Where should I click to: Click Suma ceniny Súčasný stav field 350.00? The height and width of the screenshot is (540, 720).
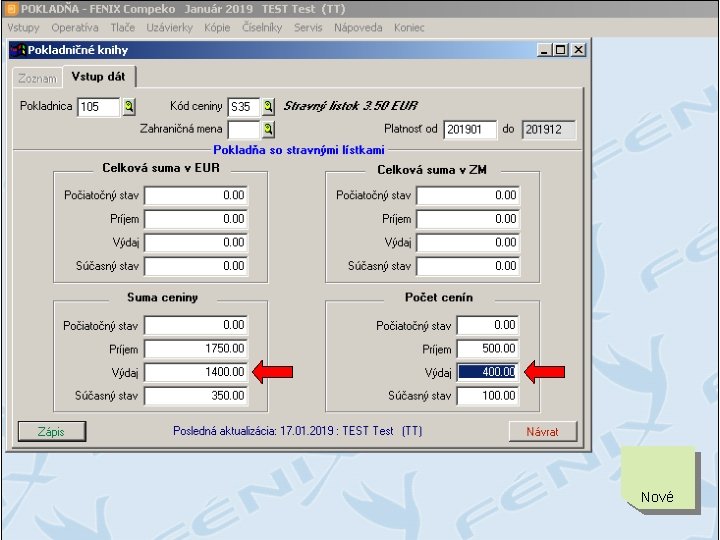click(x=196, y=396)
